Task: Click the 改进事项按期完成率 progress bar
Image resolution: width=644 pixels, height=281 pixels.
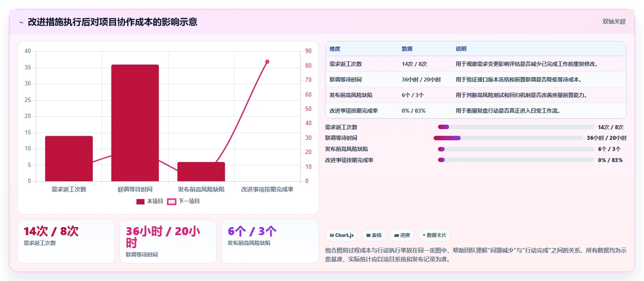Action: tap(516, 160)
